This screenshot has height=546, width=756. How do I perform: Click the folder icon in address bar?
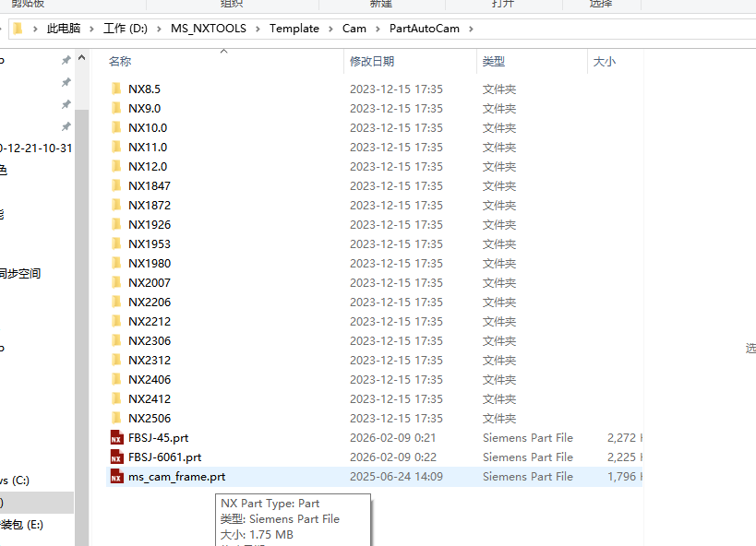[18, 29]
